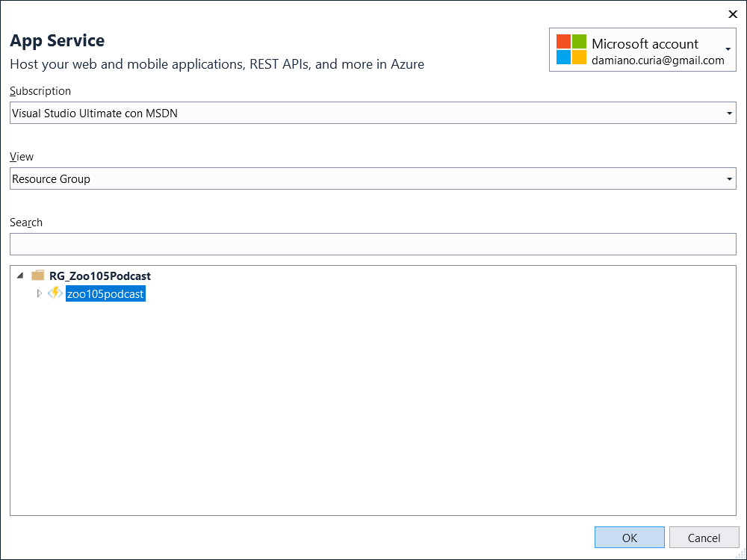Open the Subscription combo box

coord(366,113)
